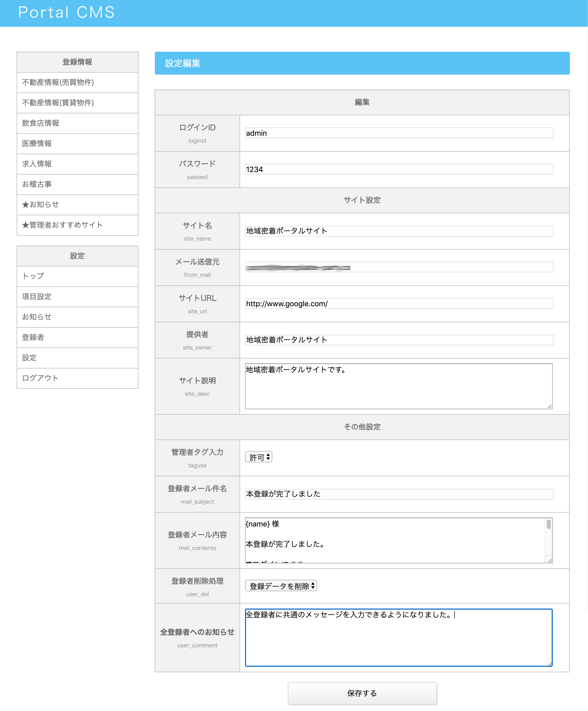Open the 管理者タグ入力 許可 dropdown

click(x=259, y=457)
